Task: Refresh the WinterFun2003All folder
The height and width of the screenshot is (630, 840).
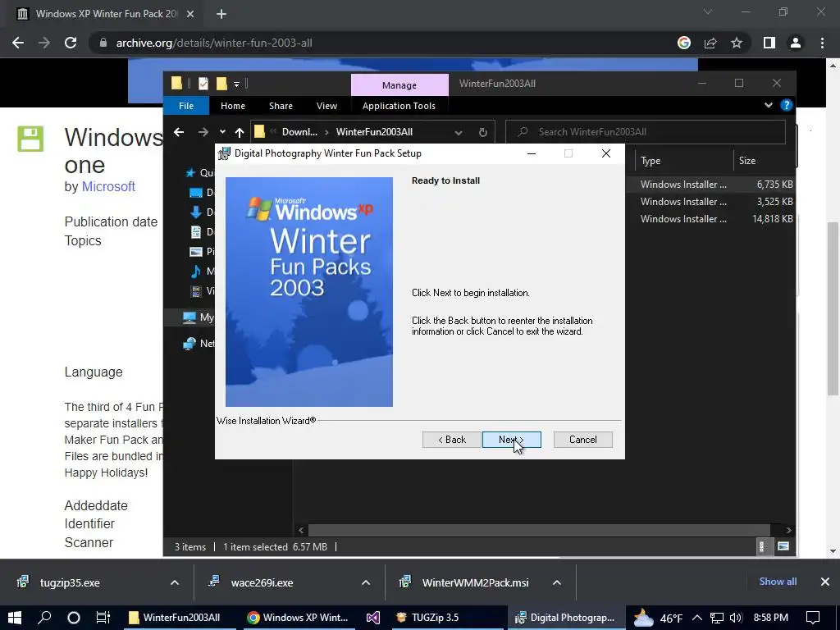Action: (x=482, y=132)
